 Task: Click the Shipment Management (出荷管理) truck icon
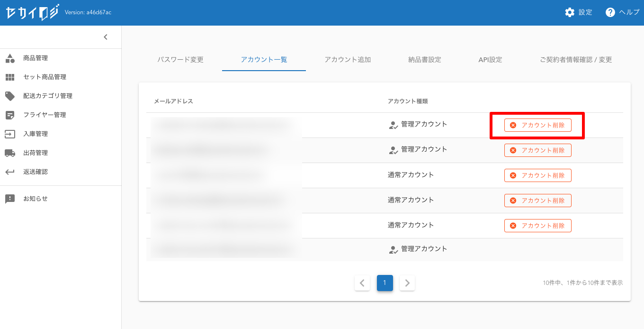(10, 153)
